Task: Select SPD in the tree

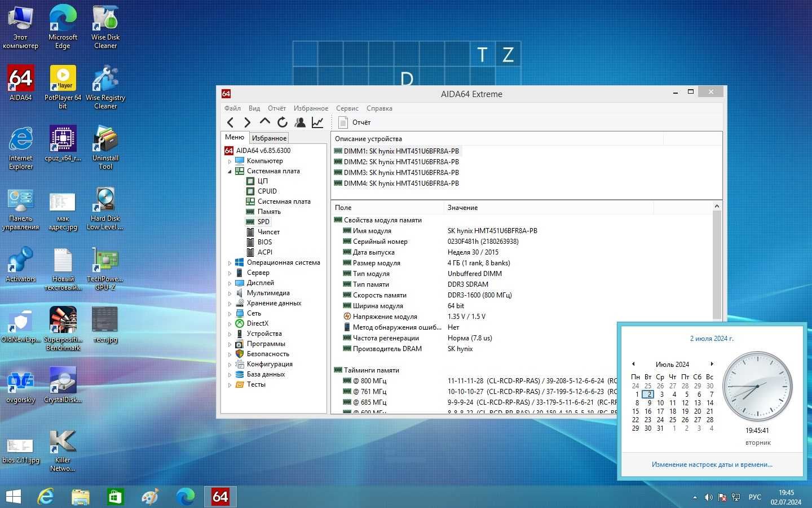Action: [263, 222]
